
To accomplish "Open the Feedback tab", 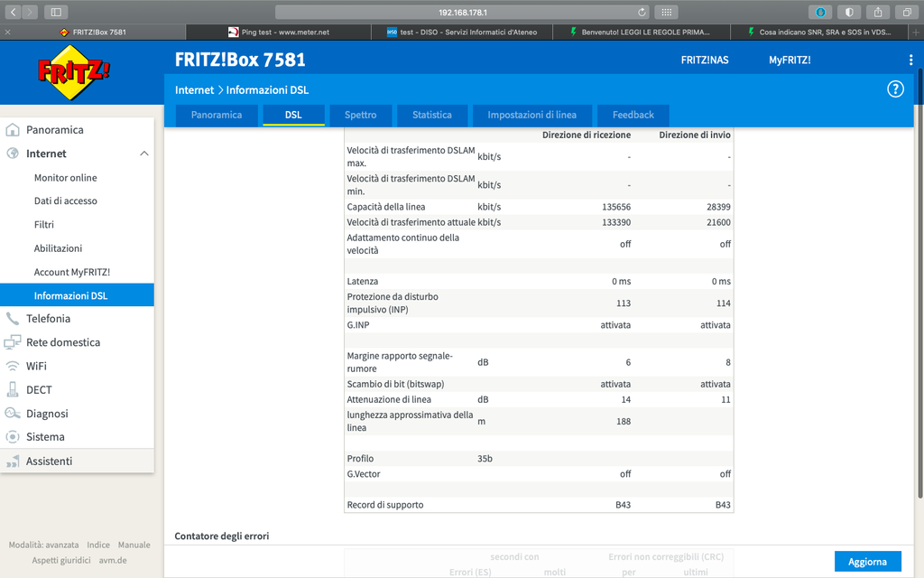I will point(633,115).
